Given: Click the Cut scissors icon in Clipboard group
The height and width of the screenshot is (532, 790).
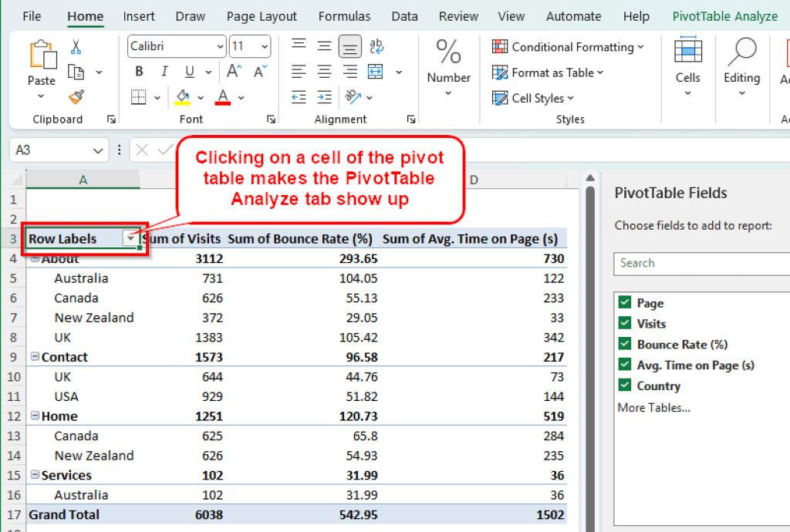Looking at the screenshot, I should click(x=74, y=46).
